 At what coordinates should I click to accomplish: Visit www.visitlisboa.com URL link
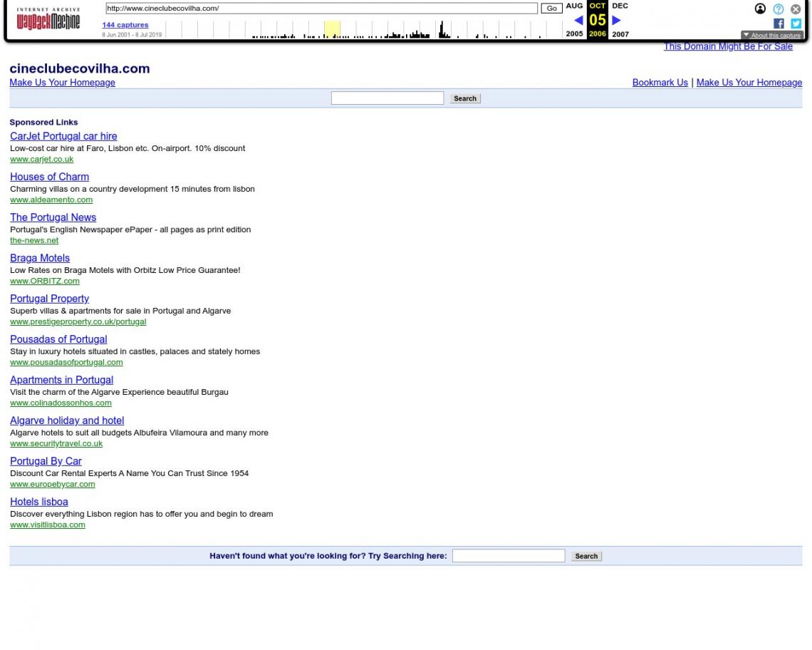[48, 525]
